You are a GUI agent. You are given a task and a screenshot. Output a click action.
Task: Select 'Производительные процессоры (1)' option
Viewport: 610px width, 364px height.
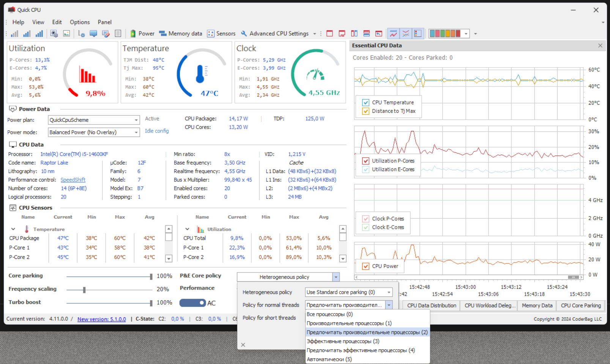click(x=368, y=323)
